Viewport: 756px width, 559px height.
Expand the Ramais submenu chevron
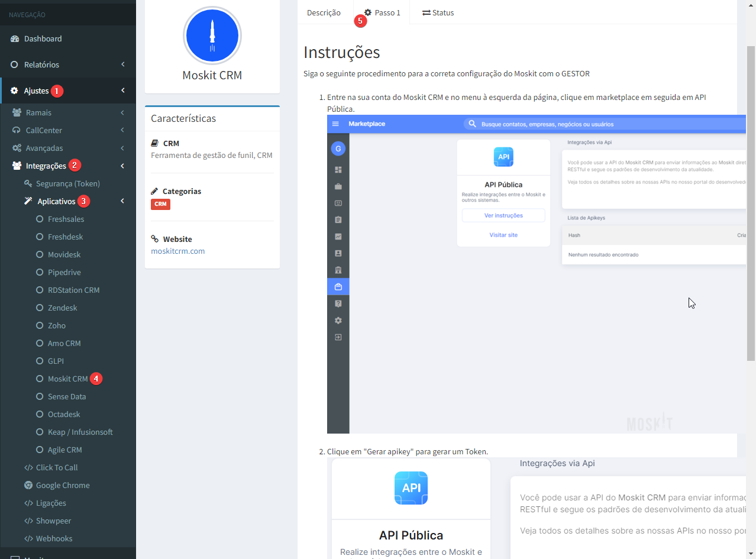(x=122, y=113)
